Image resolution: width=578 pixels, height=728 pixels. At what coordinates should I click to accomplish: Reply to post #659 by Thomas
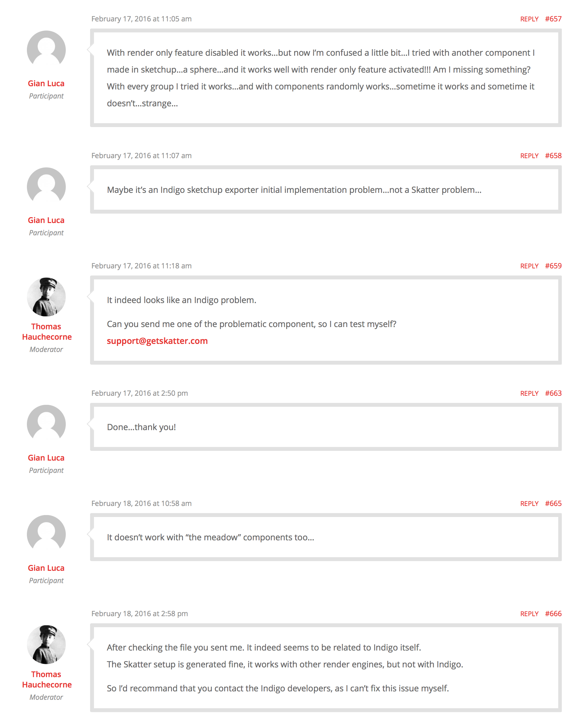point(529,266)
